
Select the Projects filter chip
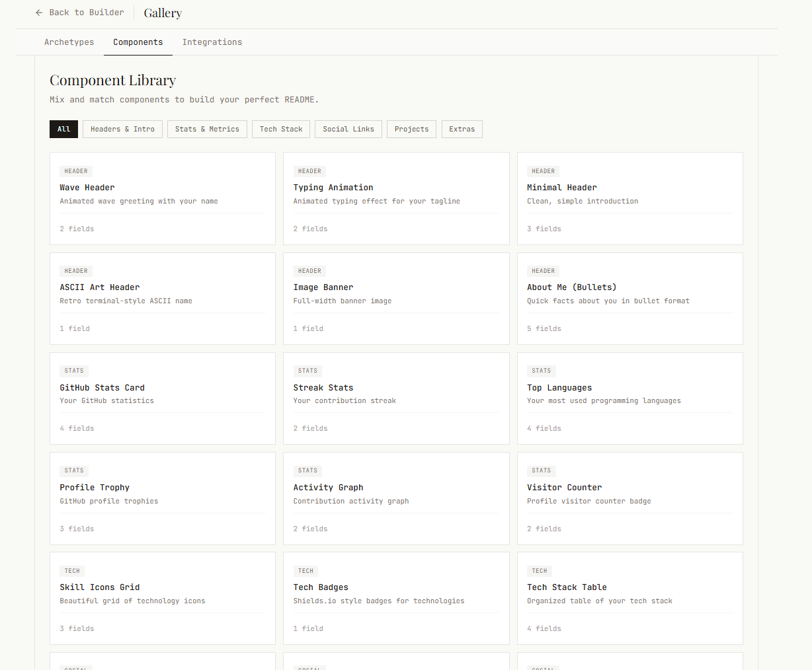(x=411, y=129)
